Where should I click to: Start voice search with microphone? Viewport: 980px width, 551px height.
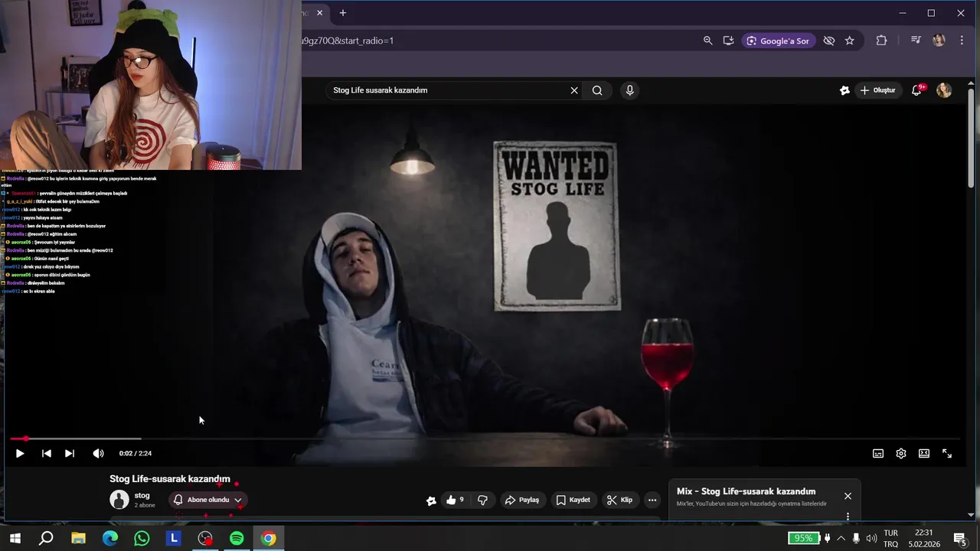click(x=629, y=90)
